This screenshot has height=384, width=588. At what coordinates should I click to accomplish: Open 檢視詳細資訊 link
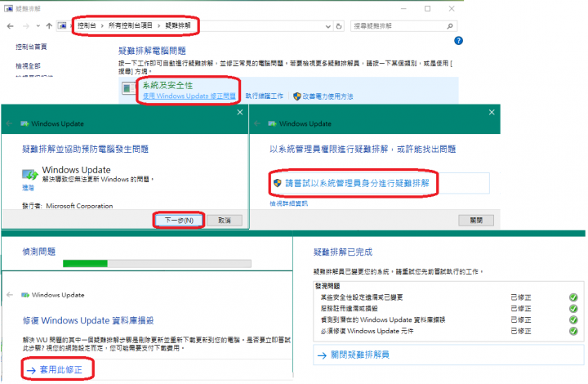[x=288, y=203]
